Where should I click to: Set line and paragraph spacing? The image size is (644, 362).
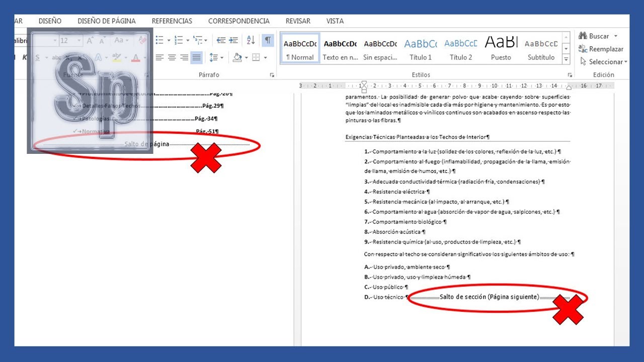coord(213,58)
